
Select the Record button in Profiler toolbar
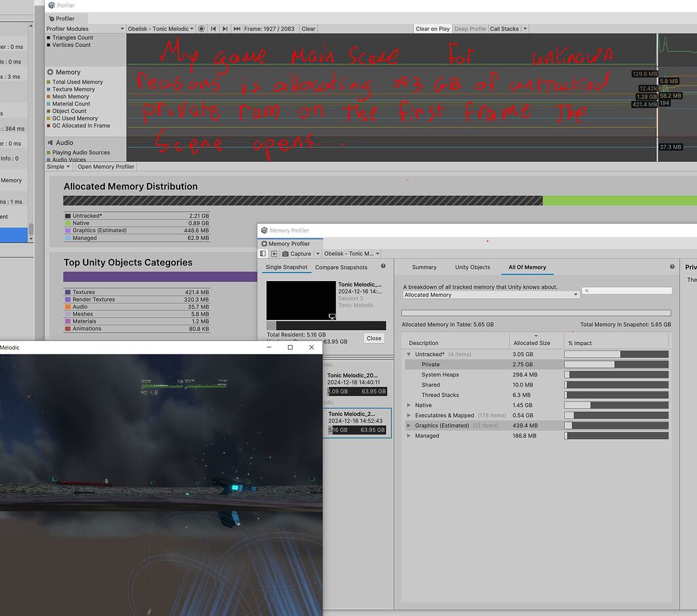point(201,29)
